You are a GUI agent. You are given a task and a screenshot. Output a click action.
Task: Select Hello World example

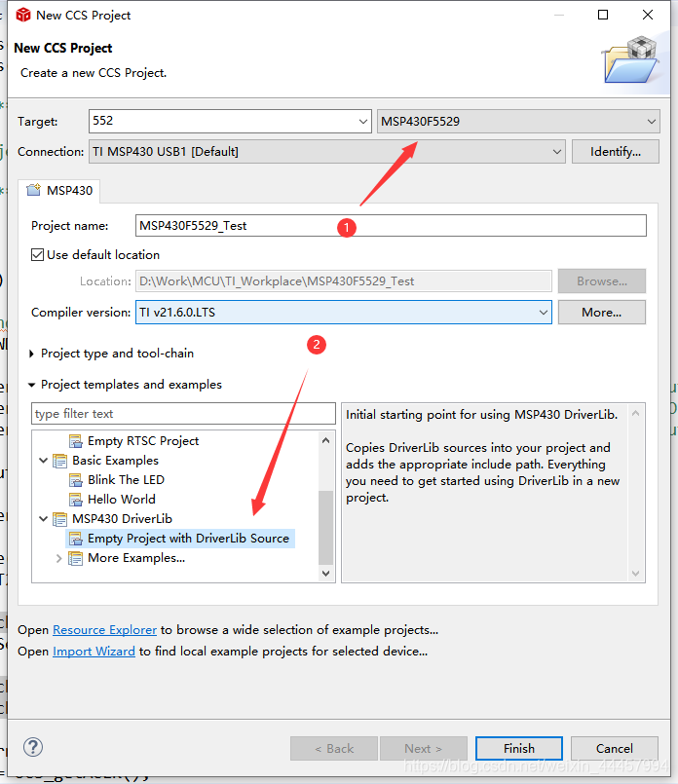coord(122,500)
